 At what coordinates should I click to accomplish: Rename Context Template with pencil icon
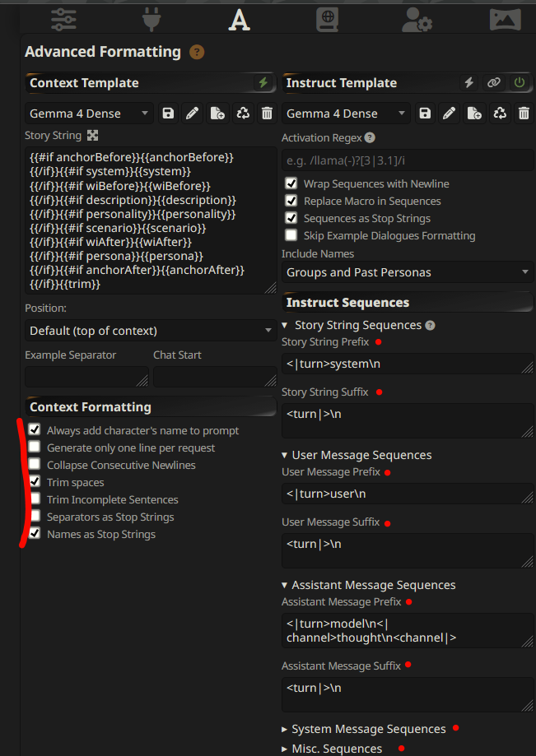tap(193, 114)
